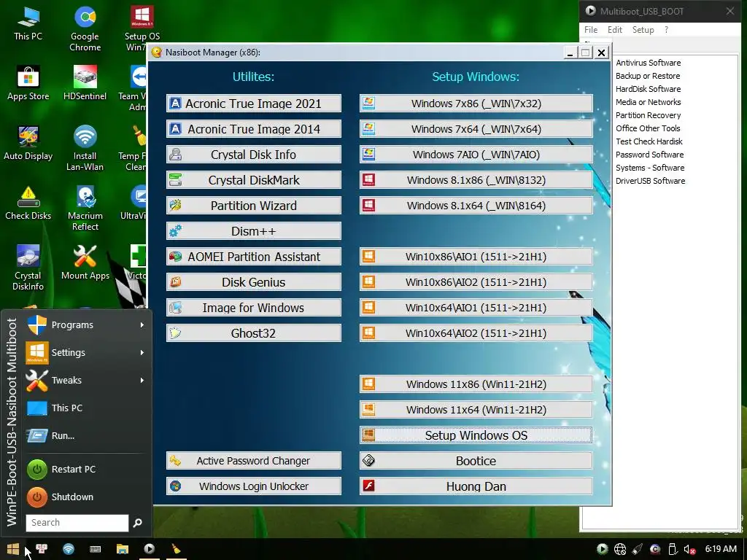Launch Windows Login Unlocker

click(253, 486)
